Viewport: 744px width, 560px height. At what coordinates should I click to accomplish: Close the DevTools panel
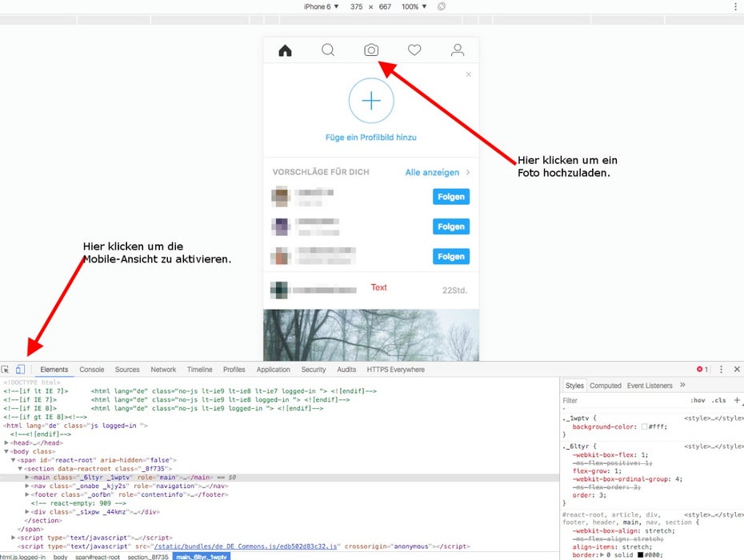tap(737, 370)
